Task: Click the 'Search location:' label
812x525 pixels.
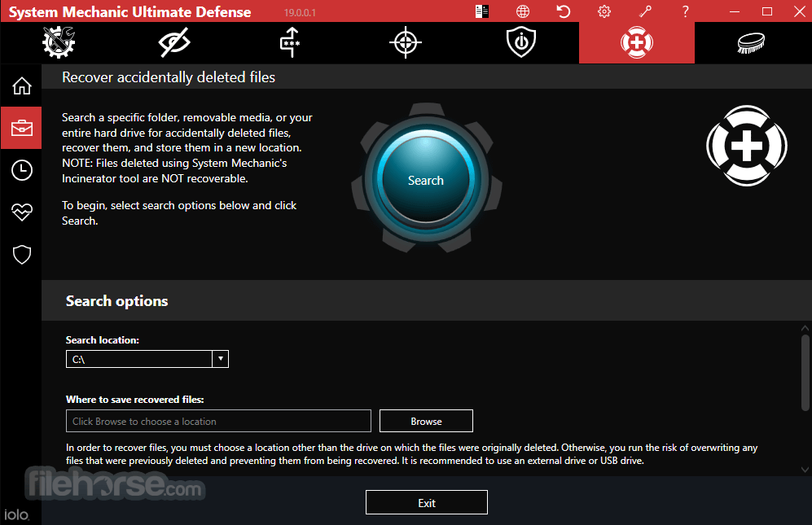Action: point(103,340)
